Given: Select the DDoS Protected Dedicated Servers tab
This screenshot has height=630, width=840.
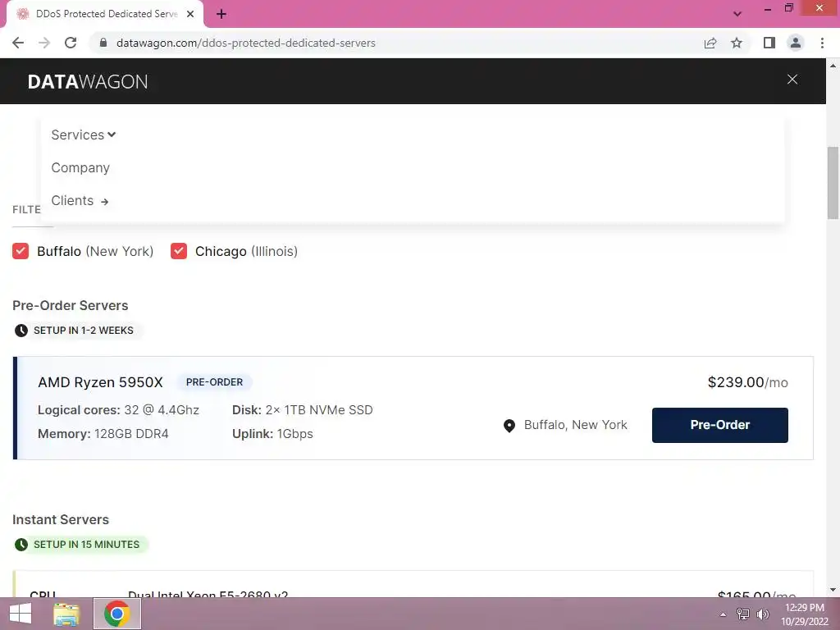Looking at the screenshot, I should tap(105, 15).
